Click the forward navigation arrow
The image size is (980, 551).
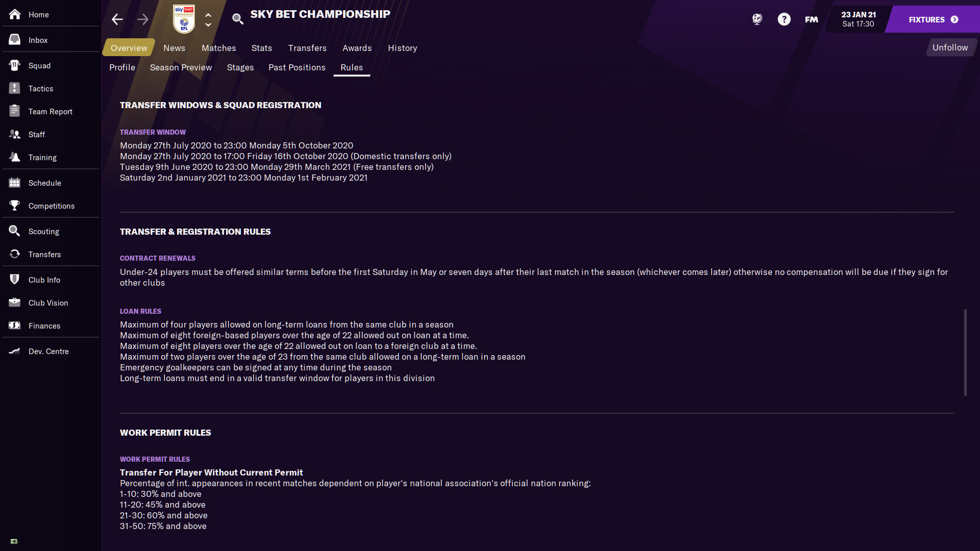(x=143, y=19)
